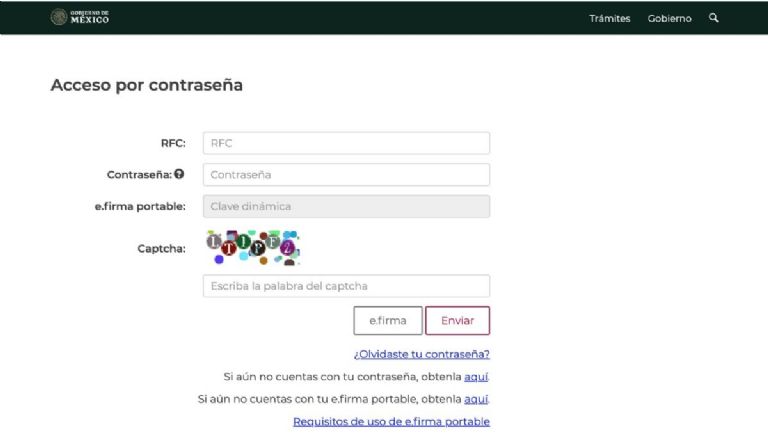The image size is (768, 435).
Task: Click the 'RFC:' field label
Action: [x=173, y=143]
